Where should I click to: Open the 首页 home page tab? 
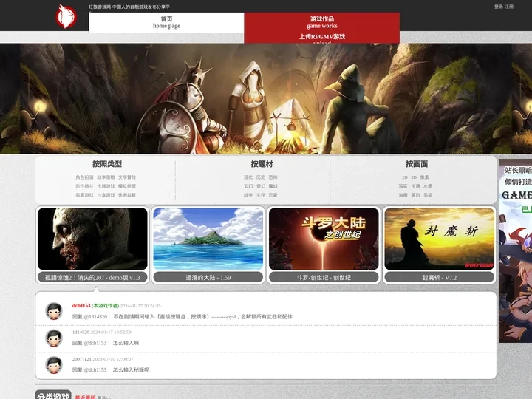[166, 22]
